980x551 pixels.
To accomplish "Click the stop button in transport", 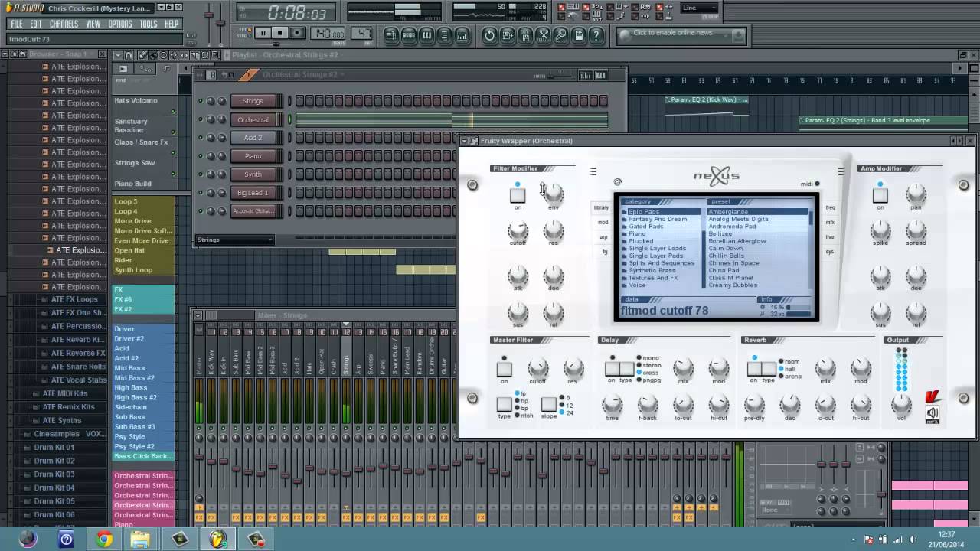I will click(x=280, y=33).
